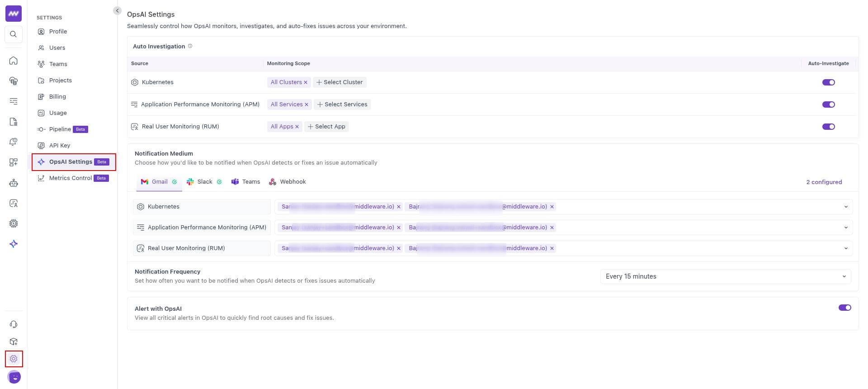Open the robot icon in left rail

tap(14, 183)
